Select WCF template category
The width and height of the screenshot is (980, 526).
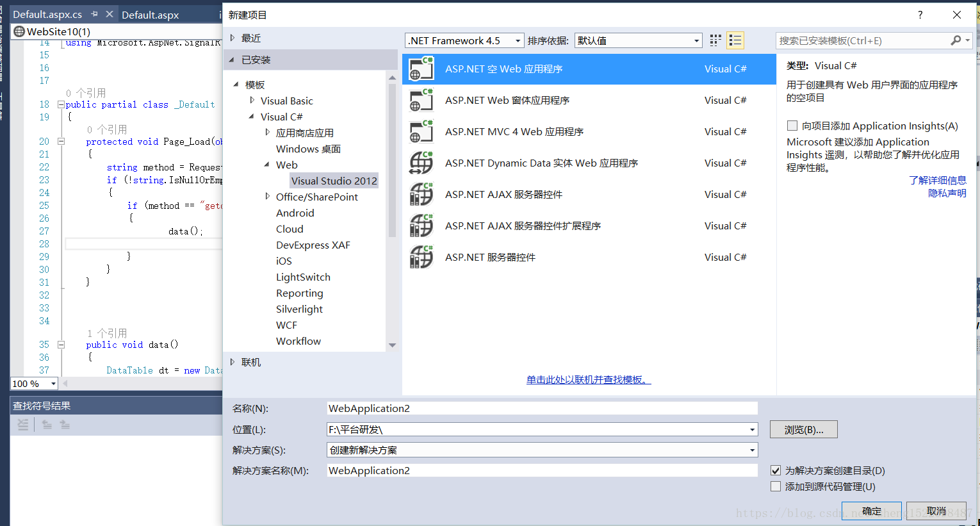pos(286,325)
